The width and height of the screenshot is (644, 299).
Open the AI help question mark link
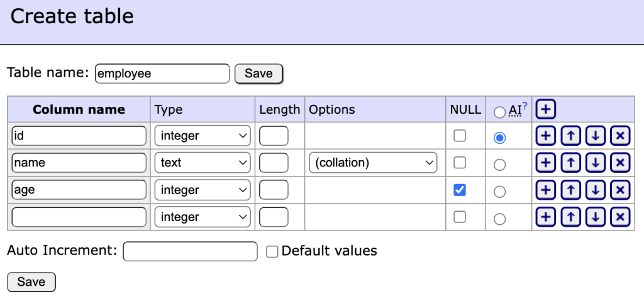(x=525, y=106)
